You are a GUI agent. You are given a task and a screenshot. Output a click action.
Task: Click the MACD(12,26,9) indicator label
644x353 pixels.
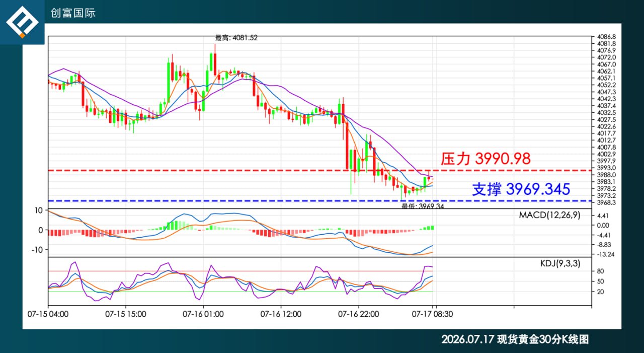(x=549, y=216)
